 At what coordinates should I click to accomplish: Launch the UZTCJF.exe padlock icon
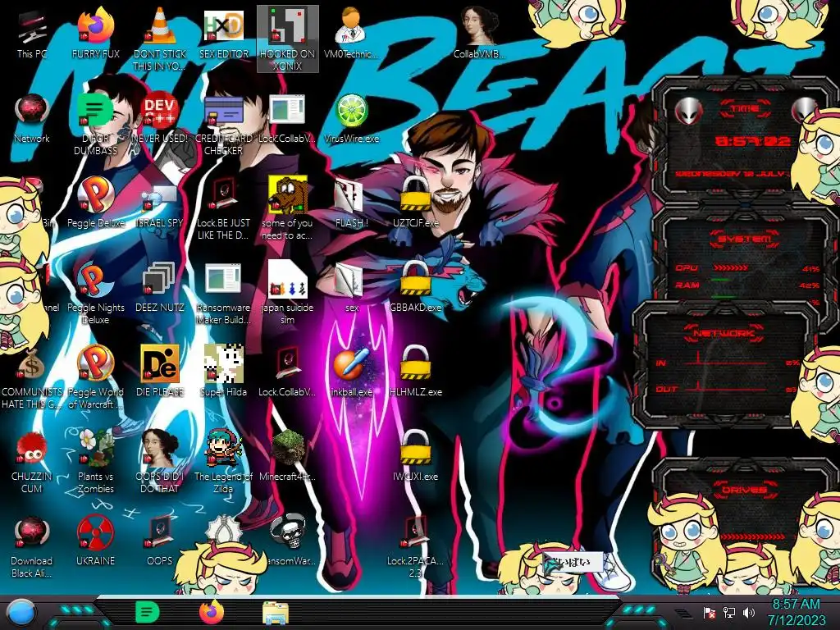click(x=415, y=203)
